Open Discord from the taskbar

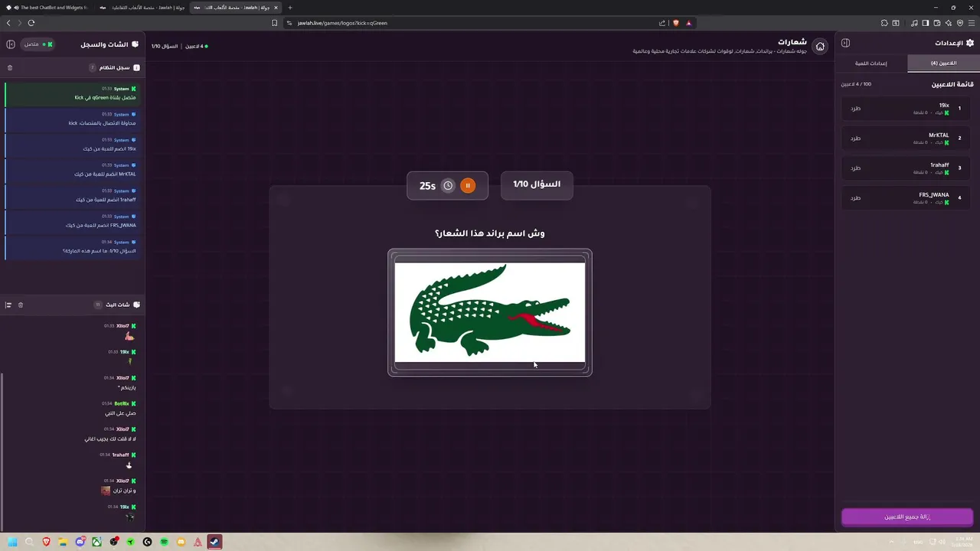(80, 542)
